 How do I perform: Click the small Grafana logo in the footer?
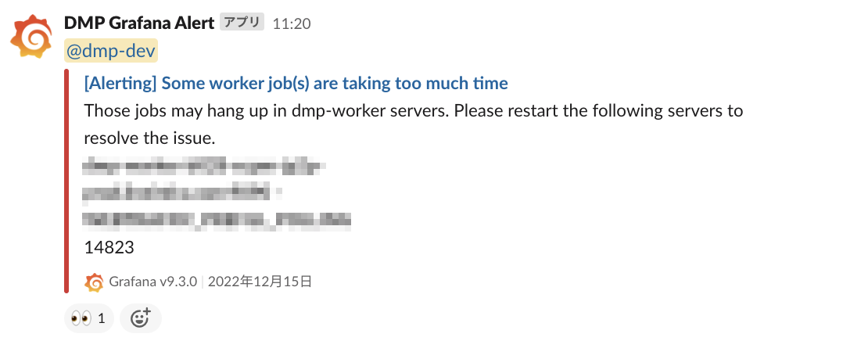click(x=94, y=282)
